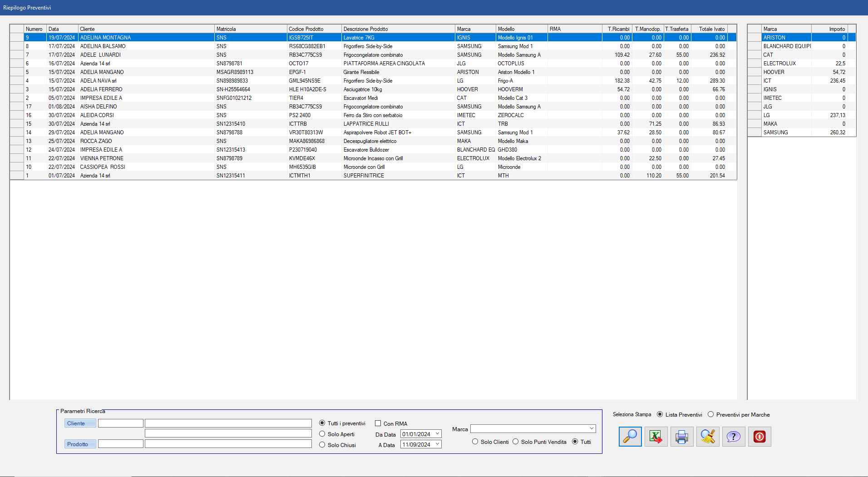Click the Prodotto code input field
Viewport: 868px width, 477px height.
coord(121,444)
